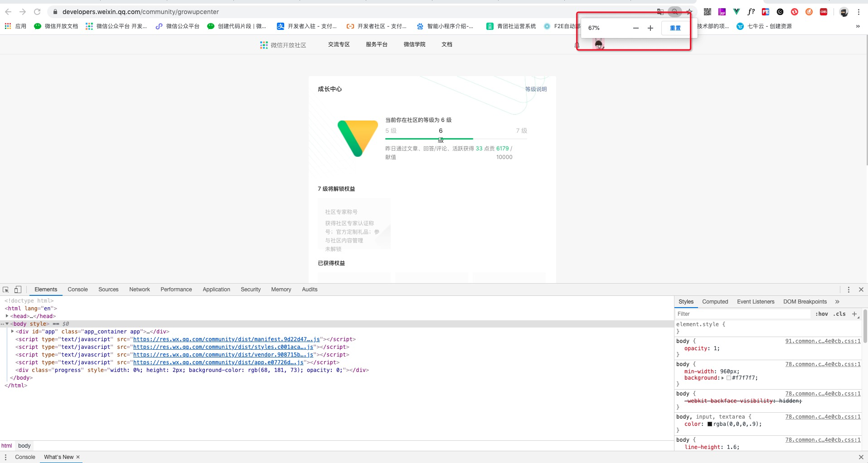
Task: Open the 青团社运营系统 bookmark
Action: click(x=511, y=26)
